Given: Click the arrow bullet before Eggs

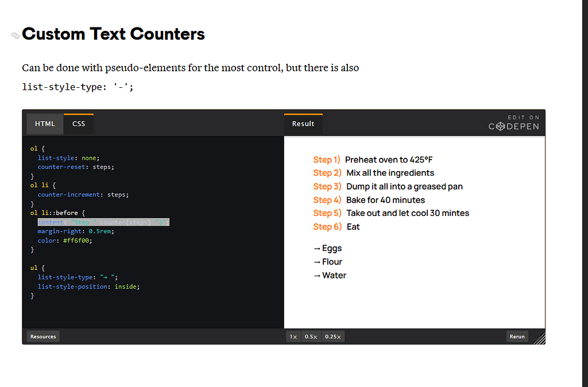Looking at the screenshot, I should coord(317,248).
